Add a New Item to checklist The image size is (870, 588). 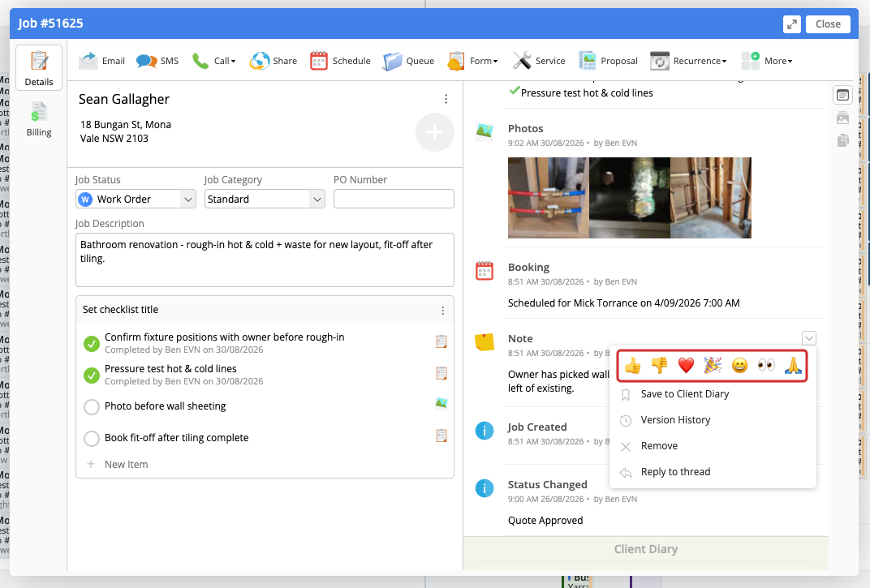pyautogui.click(x=126, y=464)
